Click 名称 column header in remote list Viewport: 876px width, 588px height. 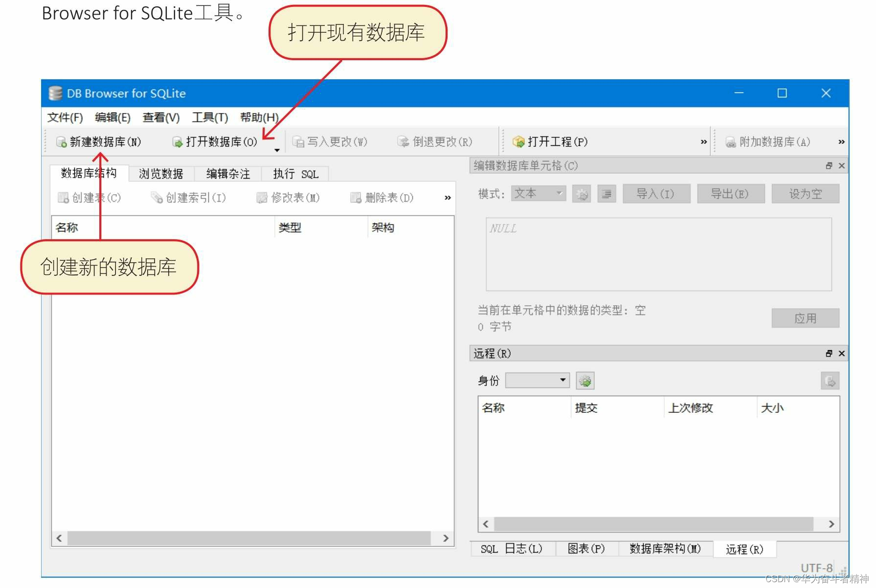coord(524,408)
